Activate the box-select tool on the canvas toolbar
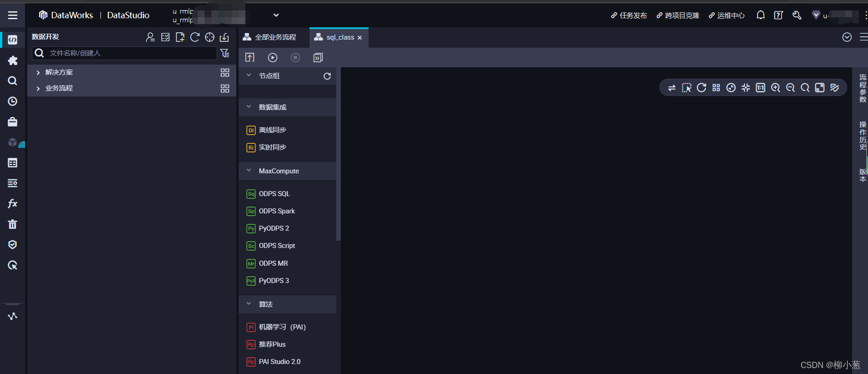The width and height of the screenshot is (868, 374). [x=687, y=88]
